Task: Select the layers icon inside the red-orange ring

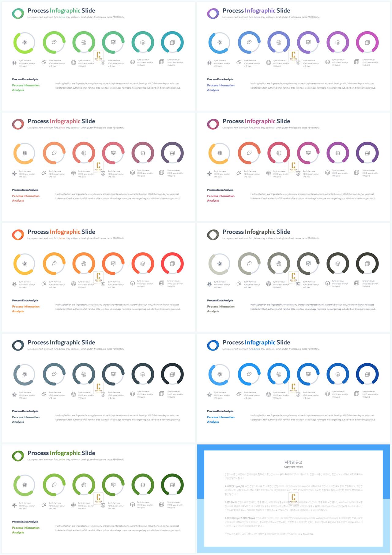Action: point(143,263)
